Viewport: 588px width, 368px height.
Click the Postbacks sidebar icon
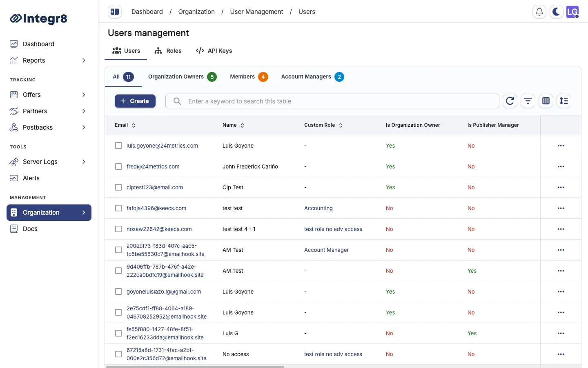click(14, 127)
